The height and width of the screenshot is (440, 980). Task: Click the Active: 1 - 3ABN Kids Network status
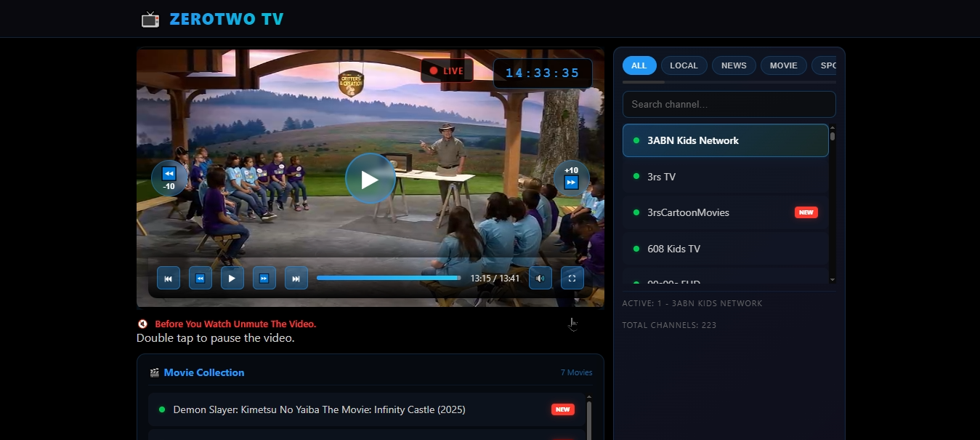click(692, 303)
